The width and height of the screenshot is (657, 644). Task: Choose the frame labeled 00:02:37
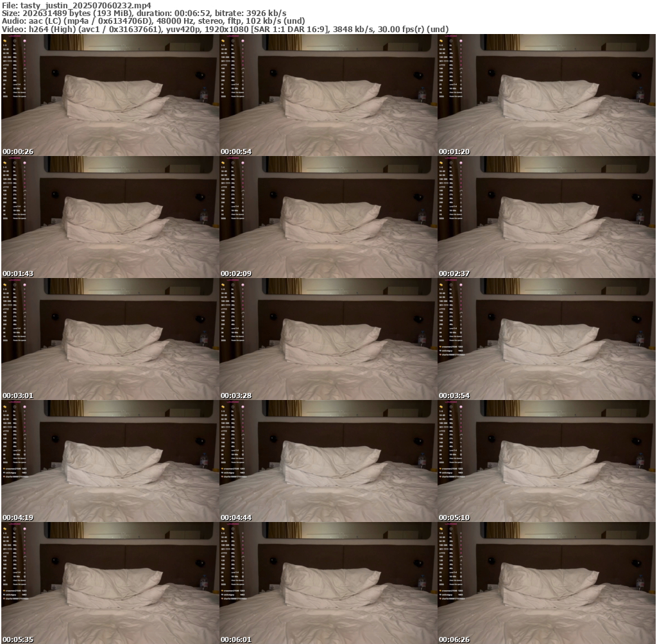(547, 217)
